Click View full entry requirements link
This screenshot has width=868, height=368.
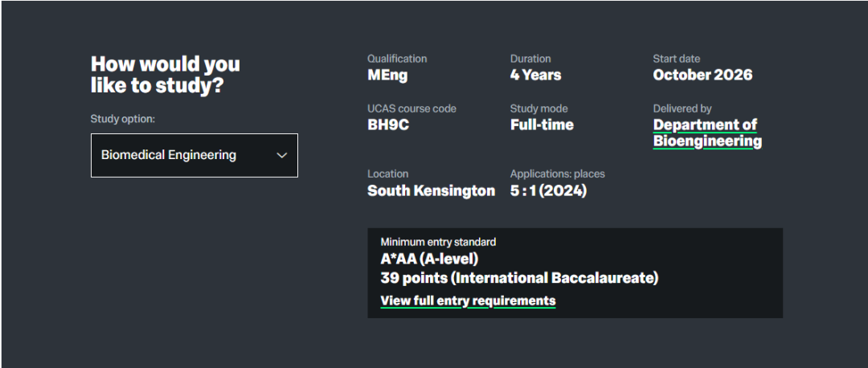pyautogui.click(x=468, y=301)
